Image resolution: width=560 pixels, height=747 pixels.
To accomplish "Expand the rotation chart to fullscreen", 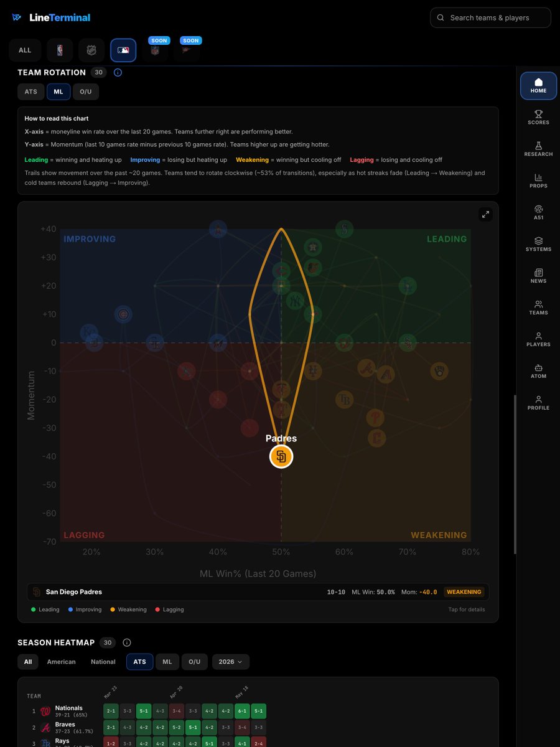I will [485, 214].
